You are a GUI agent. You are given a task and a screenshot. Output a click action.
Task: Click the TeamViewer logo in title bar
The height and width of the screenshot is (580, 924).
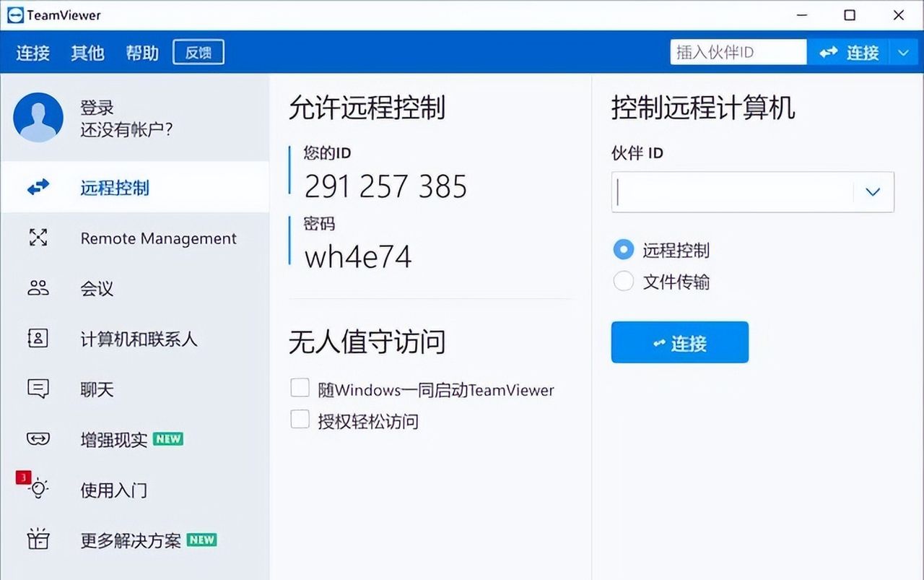[x=14, y=14]
